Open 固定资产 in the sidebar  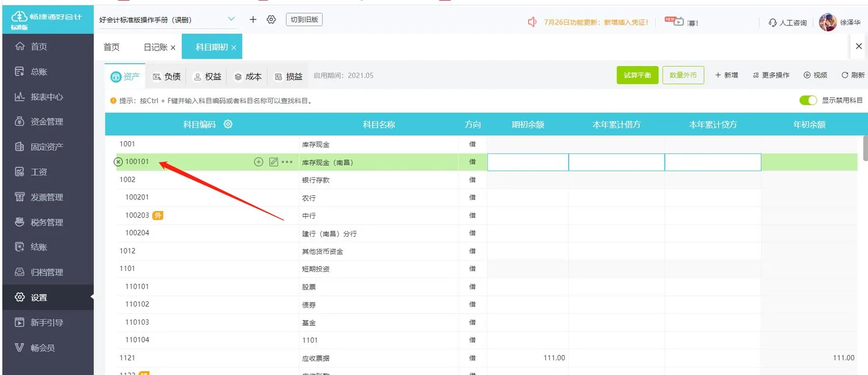tap(39, 147)
